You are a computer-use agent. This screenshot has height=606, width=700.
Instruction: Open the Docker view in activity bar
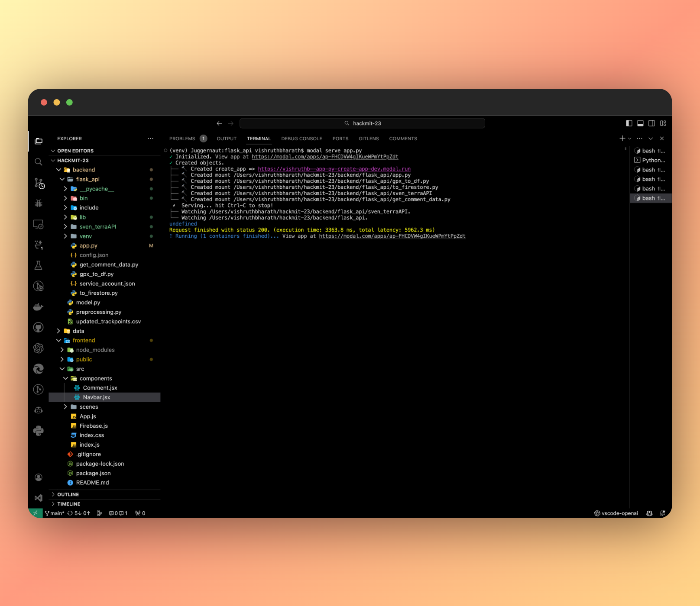[x=39, y=307]
